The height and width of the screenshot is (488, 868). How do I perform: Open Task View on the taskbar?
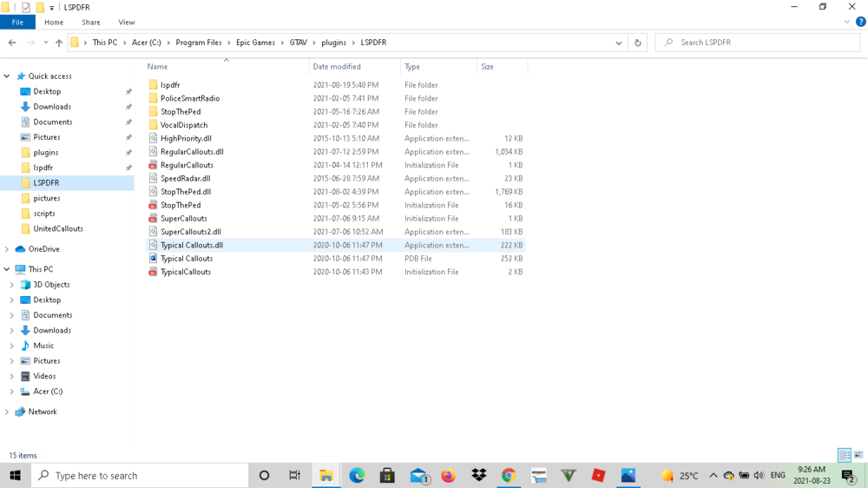point(294,475)
